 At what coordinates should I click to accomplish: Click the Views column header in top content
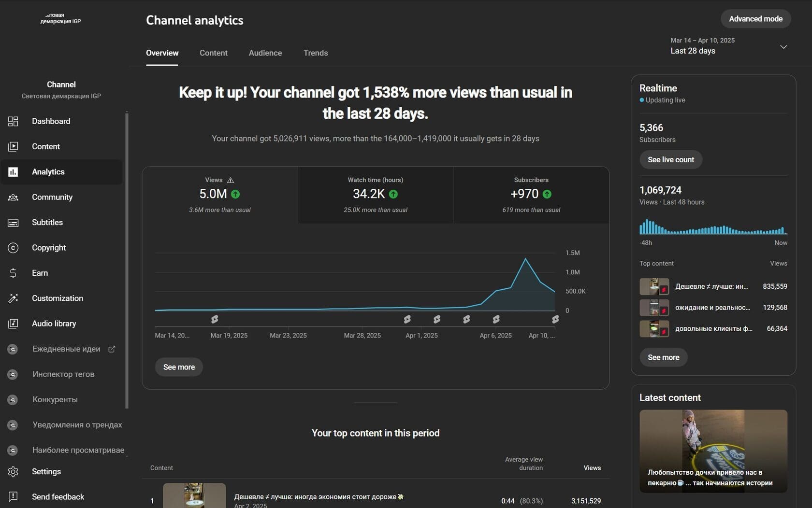point(592,468)
